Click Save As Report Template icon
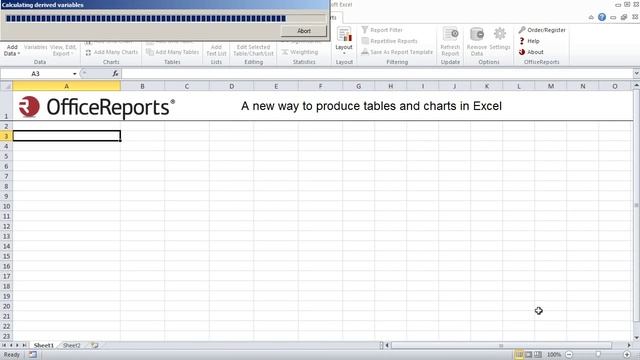The image size is (640, 360). [x=365, y=52]
